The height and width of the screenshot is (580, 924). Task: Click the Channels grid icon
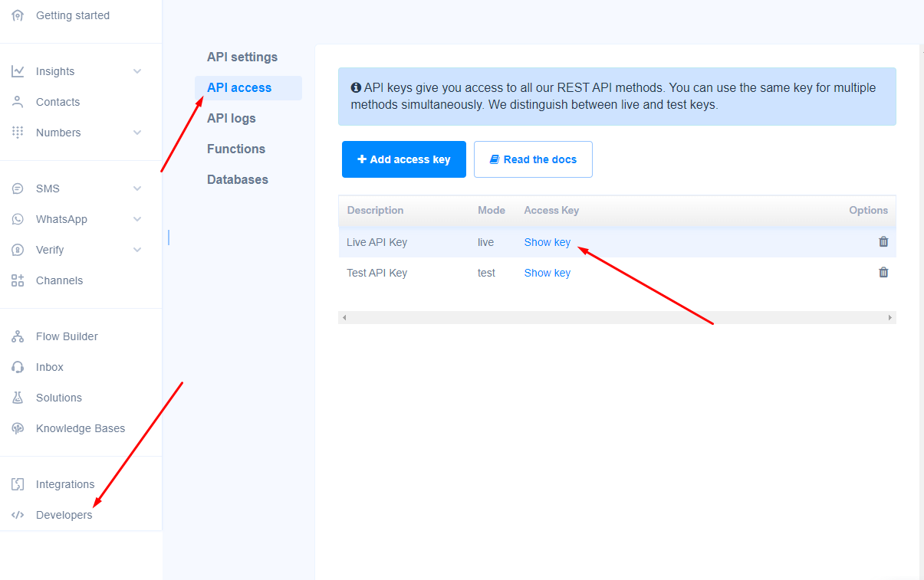[18, 280]
